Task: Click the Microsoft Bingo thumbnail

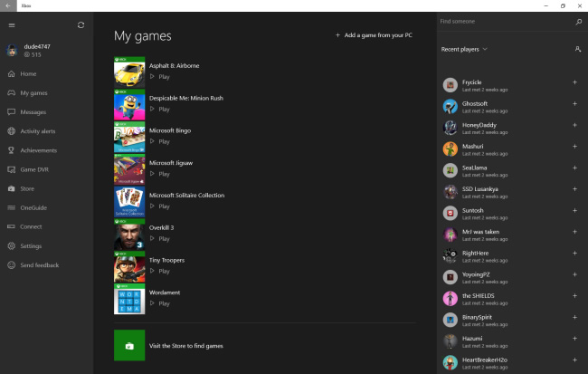Action: pos(129,137)
